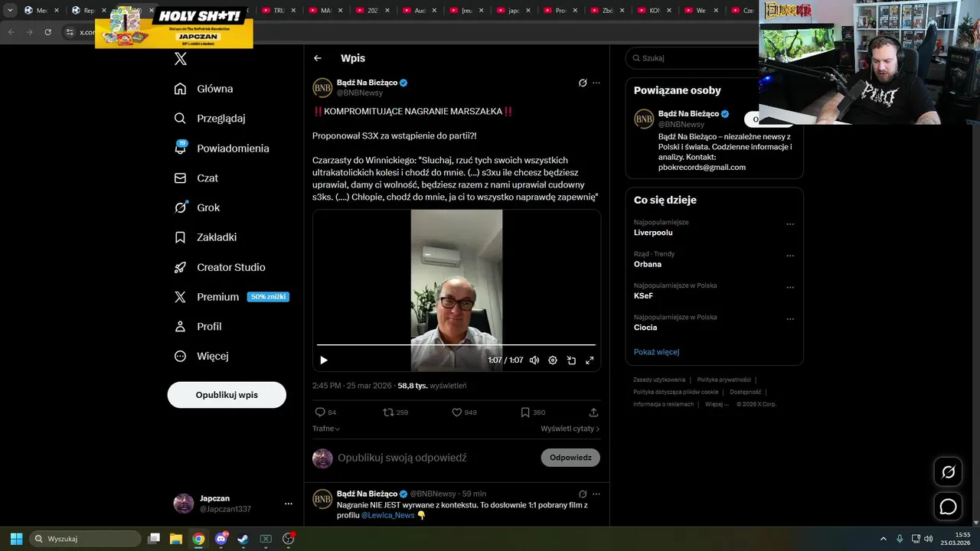Open Chrome from taskbar
This screenshot has height=551, width=980.
tap(198, 539)
